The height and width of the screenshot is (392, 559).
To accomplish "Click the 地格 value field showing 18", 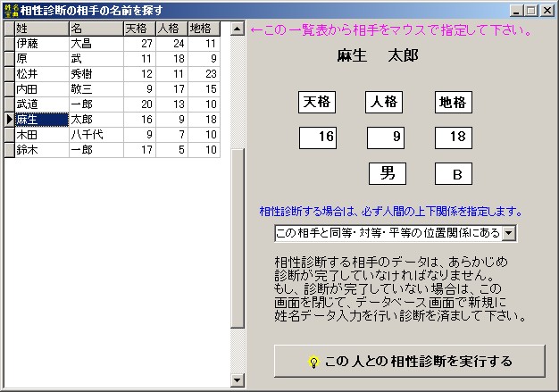I will click(x=454, y=138).
